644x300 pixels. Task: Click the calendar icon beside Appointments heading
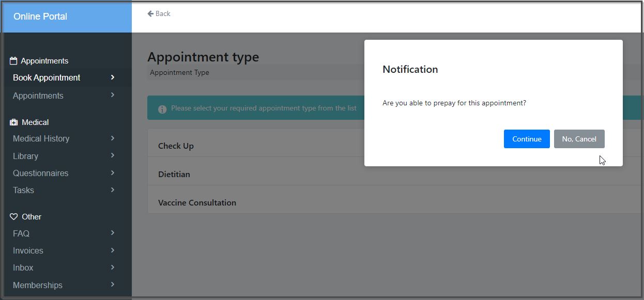(x=13, y=61)
